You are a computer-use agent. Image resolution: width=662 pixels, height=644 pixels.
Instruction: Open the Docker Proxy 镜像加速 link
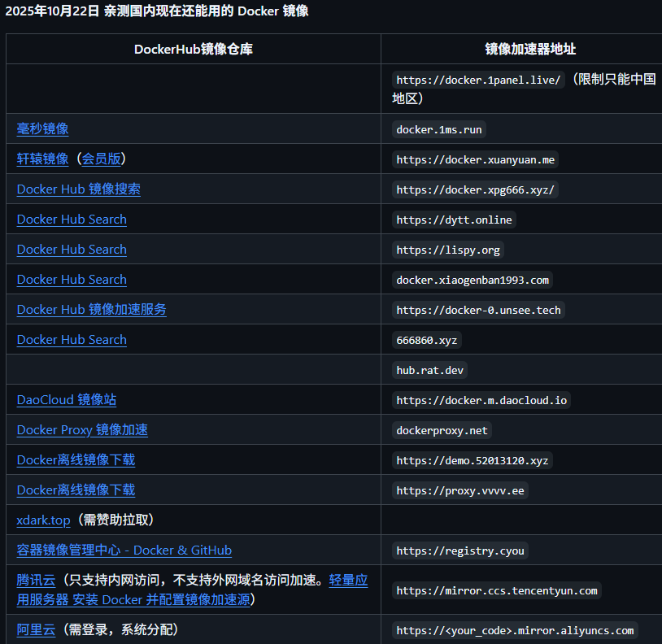click(x=82, y=429)
